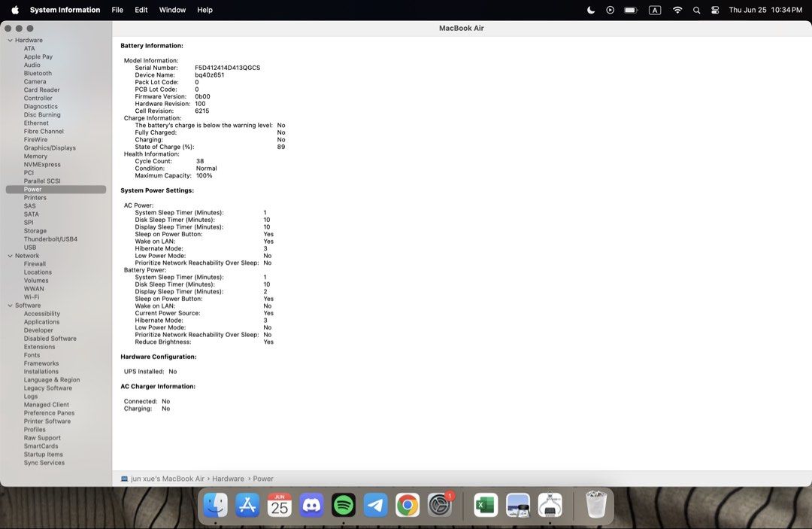Open Preview from the Dock
This screenshot has height=529, width=812.
[518, 505]
